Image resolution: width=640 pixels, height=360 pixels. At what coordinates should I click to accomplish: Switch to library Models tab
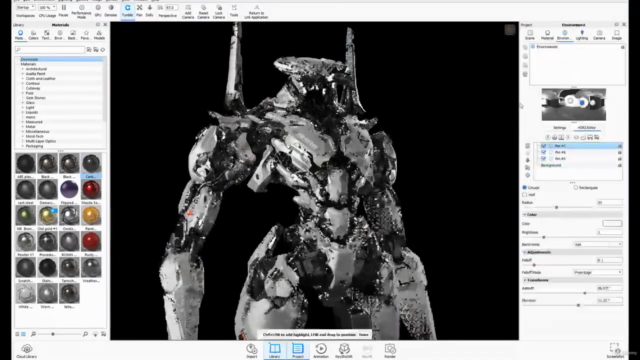point(99,35)
